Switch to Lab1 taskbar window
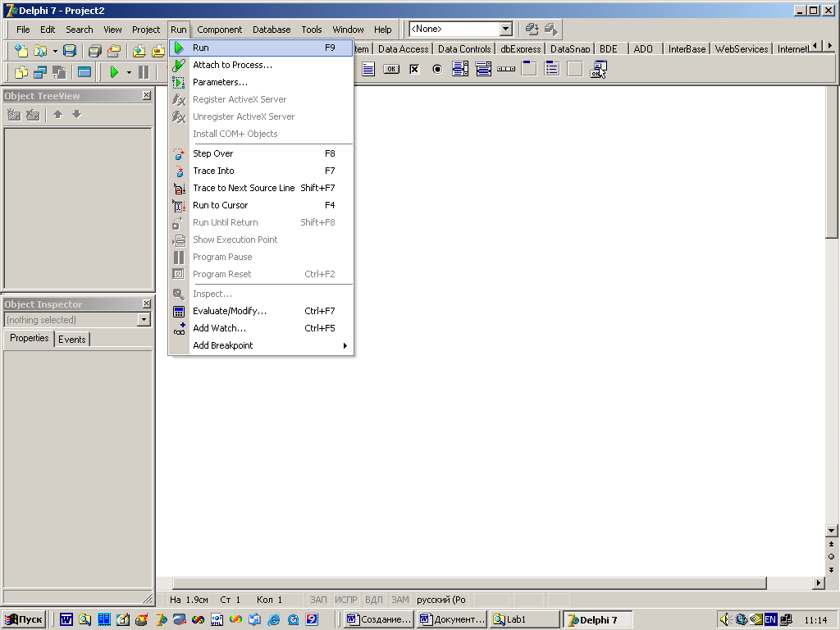The image size is (840, 630). (x=524, y=619)
